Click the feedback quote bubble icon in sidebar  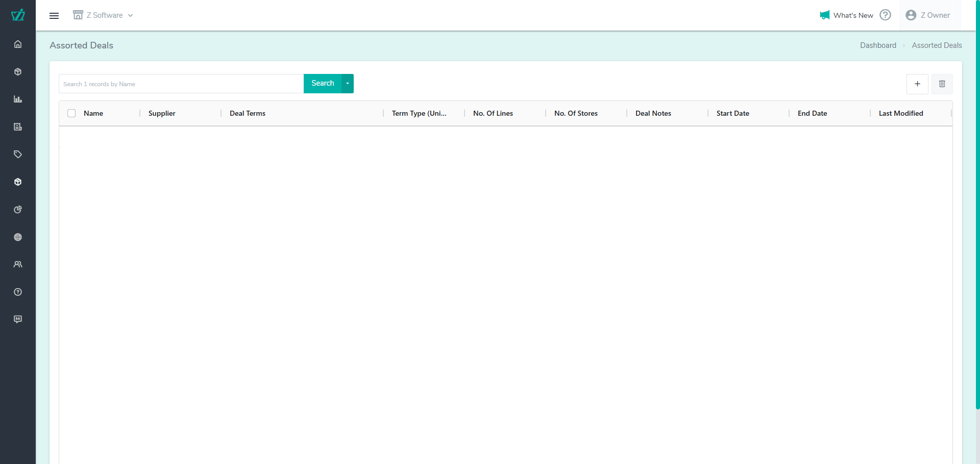pos(18,319)
